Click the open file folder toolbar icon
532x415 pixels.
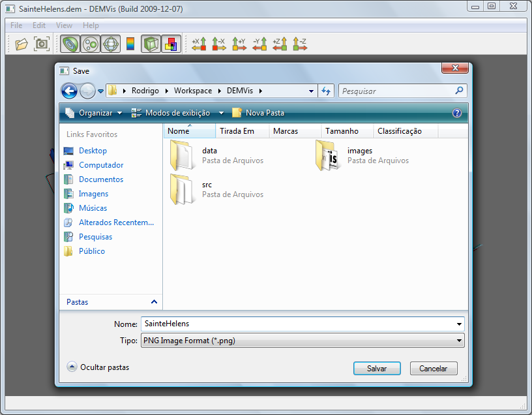click(22, 44)
